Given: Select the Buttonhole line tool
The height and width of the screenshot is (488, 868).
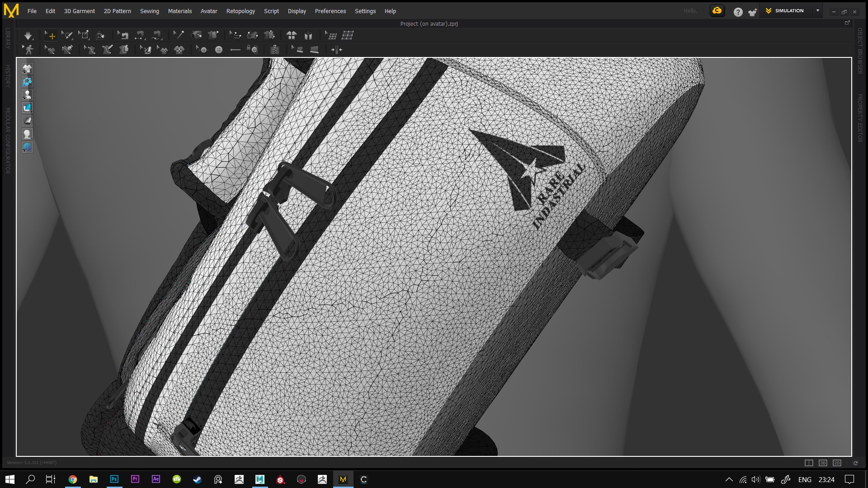Looking at the screenshot, I should [x=236, y=50].
